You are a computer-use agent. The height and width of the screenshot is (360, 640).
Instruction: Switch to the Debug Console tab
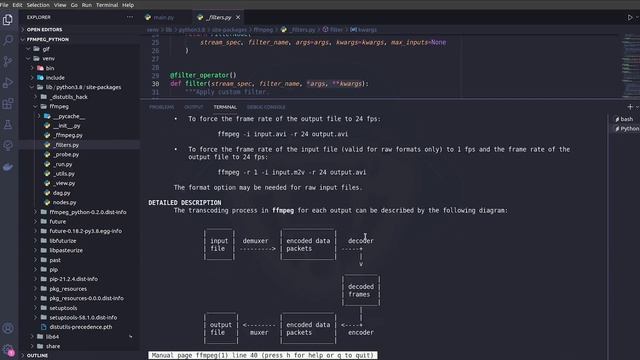click(266, 107)
